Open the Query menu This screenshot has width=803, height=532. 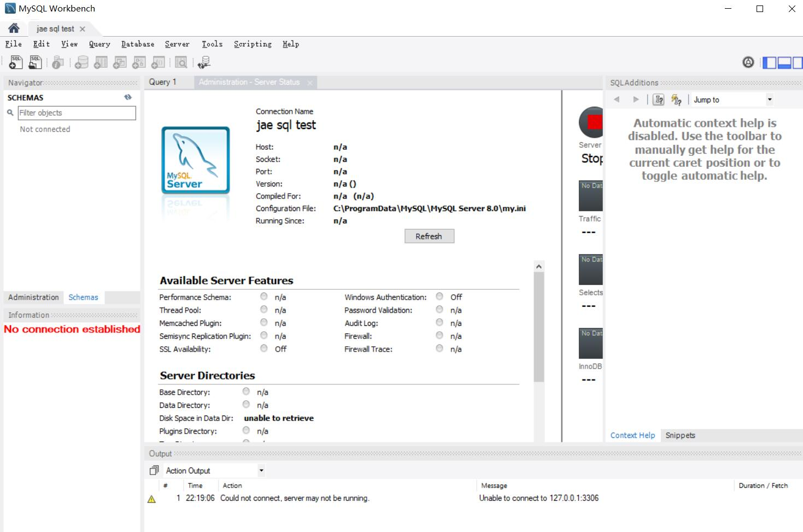tap(99, 44)
